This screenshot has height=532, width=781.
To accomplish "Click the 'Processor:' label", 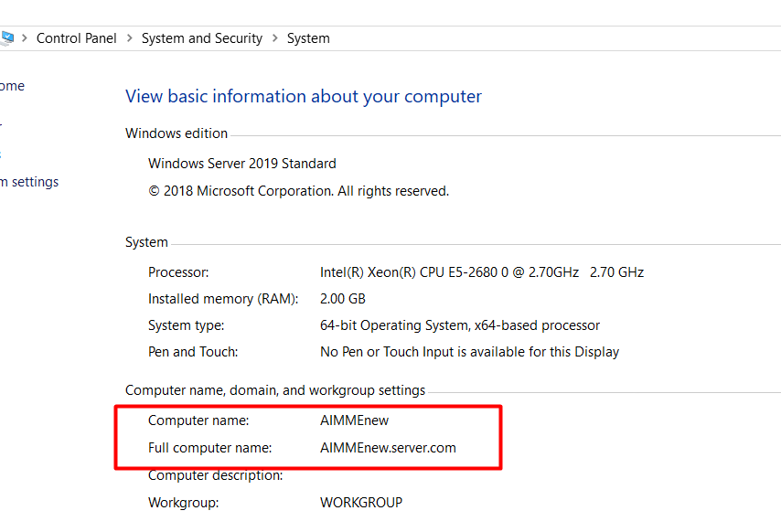I will click(178, 272).
